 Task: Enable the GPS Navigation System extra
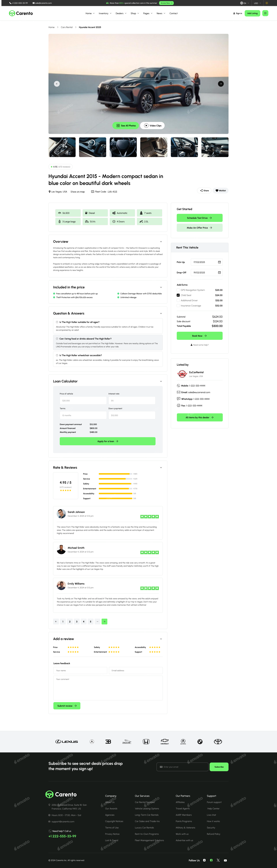tap(178, 290)
